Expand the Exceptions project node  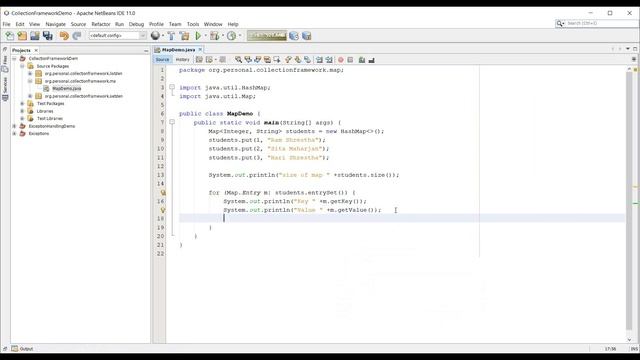coord(14,133)
